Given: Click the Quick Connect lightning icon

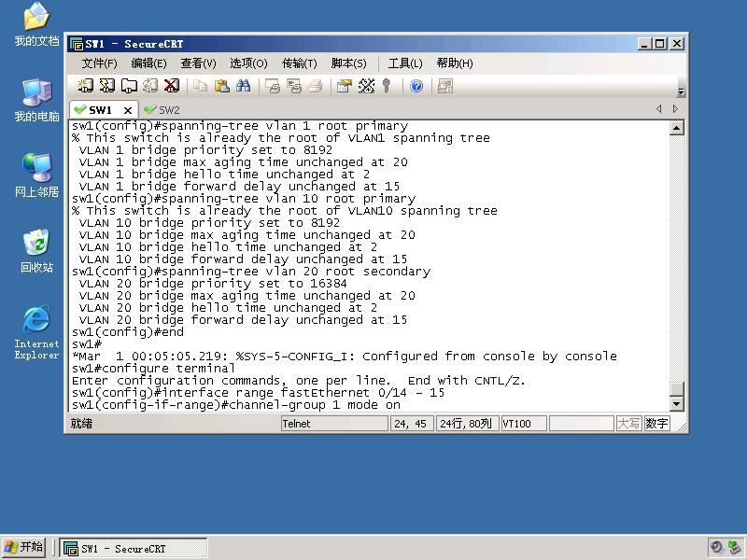Looking at the screenshot, I should pyautogui.click(x=107, y=86).
